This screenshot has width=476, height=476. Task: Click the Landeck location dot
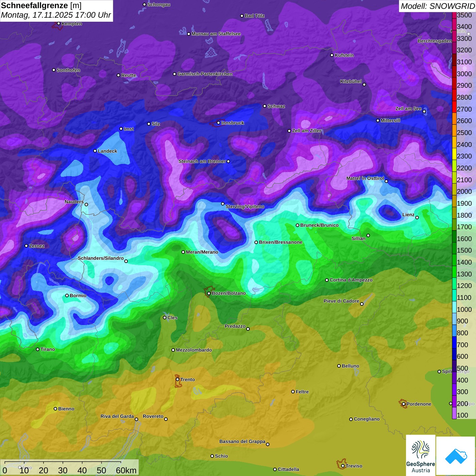click(x=95, y=151)
